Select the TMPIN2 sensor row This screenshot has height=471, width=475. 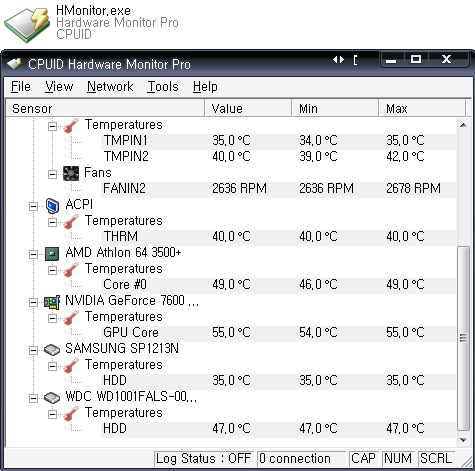(x=278, y=157)
